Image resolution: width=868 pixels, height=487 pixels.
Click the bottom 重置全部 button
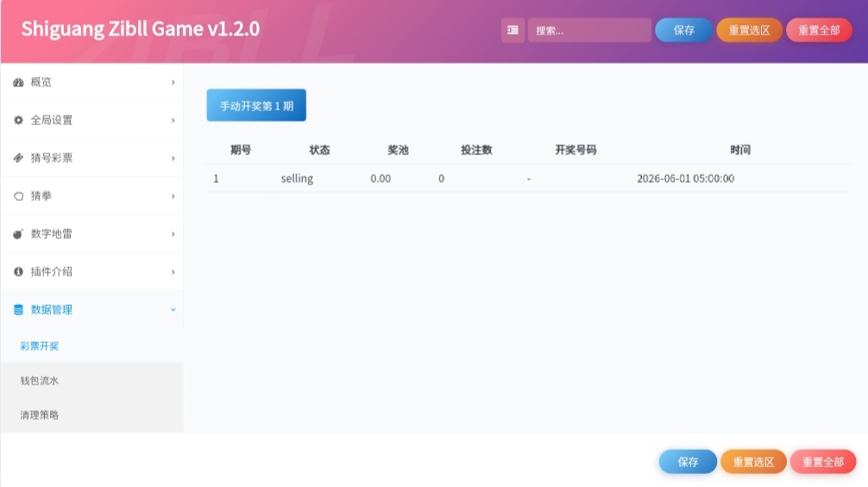[823, 461]
